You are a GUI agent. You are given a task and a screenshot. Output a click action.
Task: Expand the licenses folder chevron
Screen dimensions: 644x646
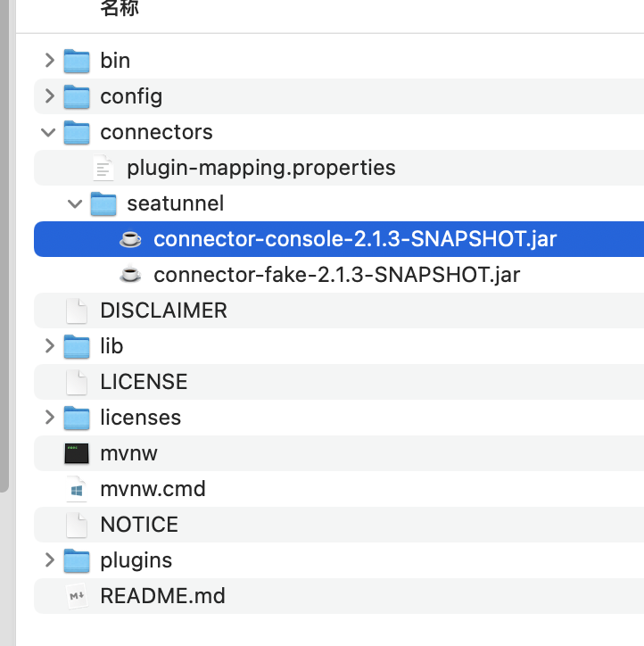(x=49, y=417)
